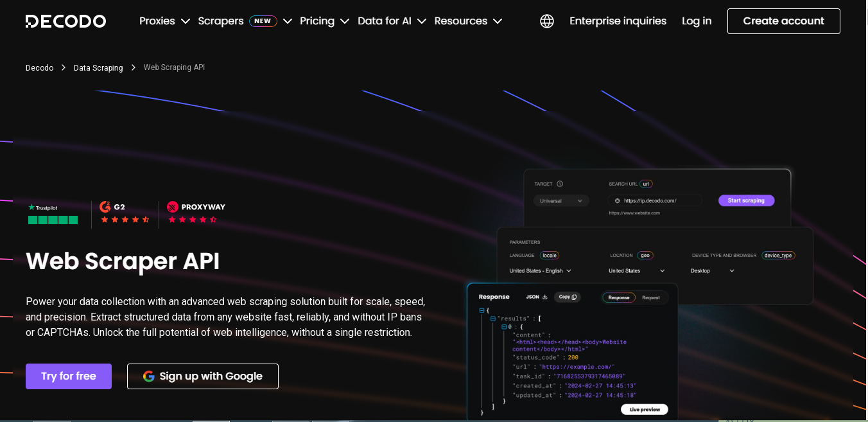The image size is (868, 422).
Task: Open the Resources menu
Action: point(468,21)
